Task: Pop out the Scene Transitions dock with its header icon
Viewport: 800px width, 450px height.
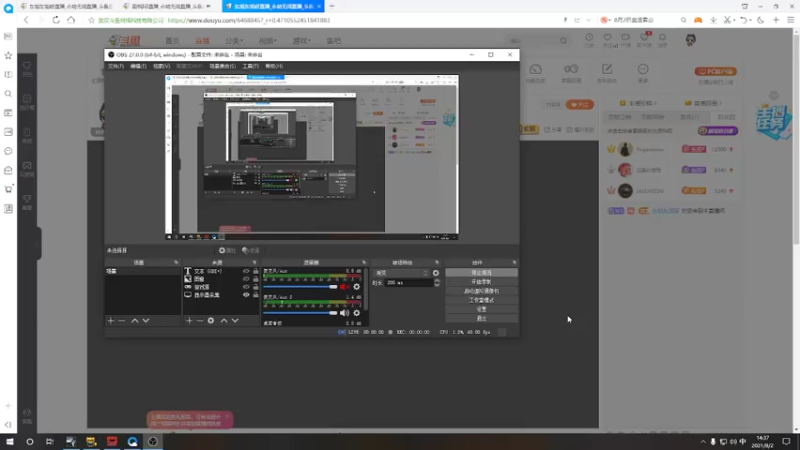Action: pyautogui.click(x=437, y=263)
